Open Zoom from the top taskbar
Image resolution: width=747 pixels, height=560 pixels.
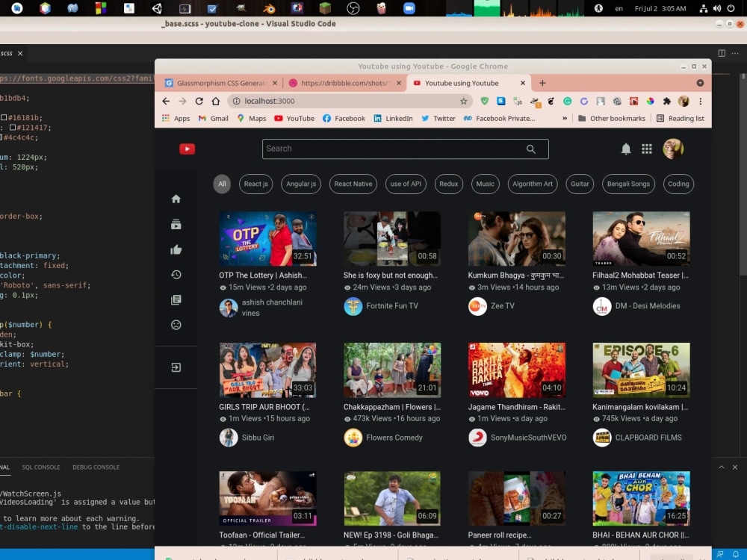pyautogui.click(x=409, y=8)
